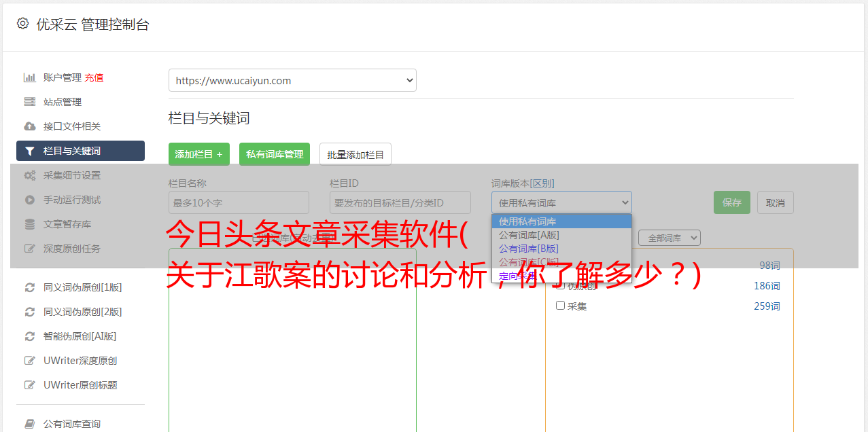The image size is (868, 432).
Task: Click the 186词 count
Action: pos(767,286)
